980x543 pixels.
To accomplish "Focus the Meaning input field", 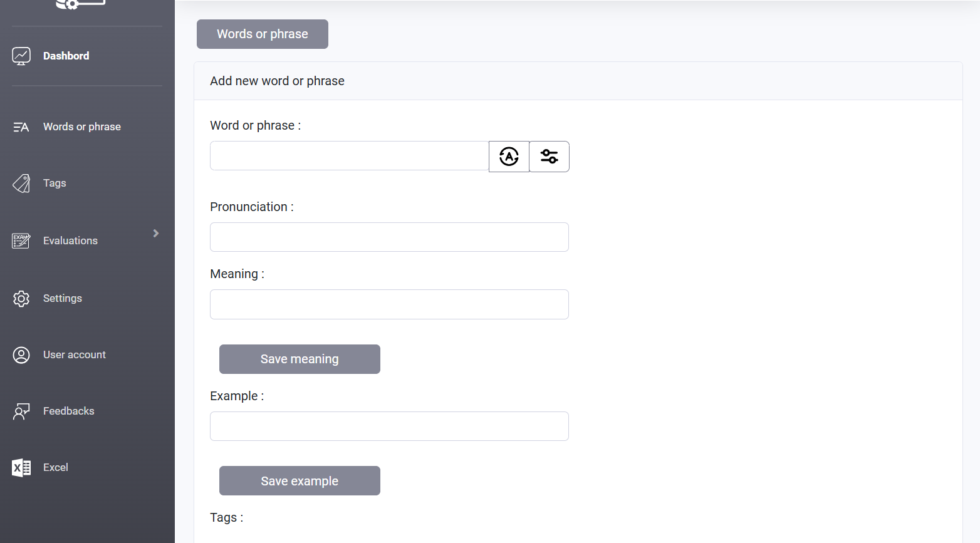I will pos(389,304).
